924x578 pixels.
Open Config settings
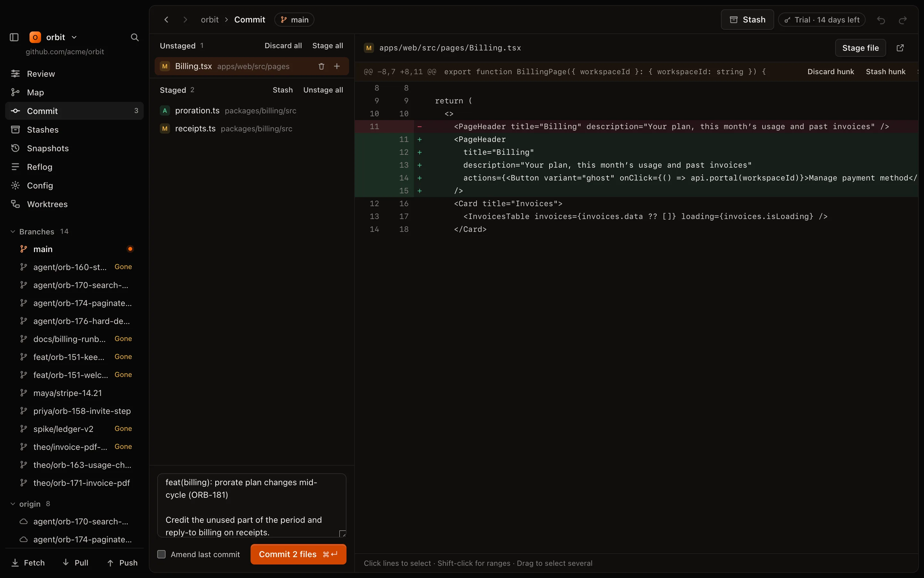click(74, 185)
